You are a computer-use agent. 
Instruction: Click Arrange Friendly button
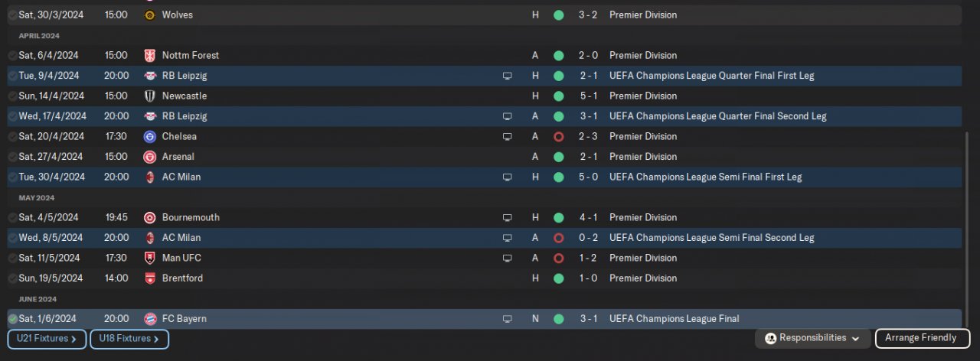[920, 338]
